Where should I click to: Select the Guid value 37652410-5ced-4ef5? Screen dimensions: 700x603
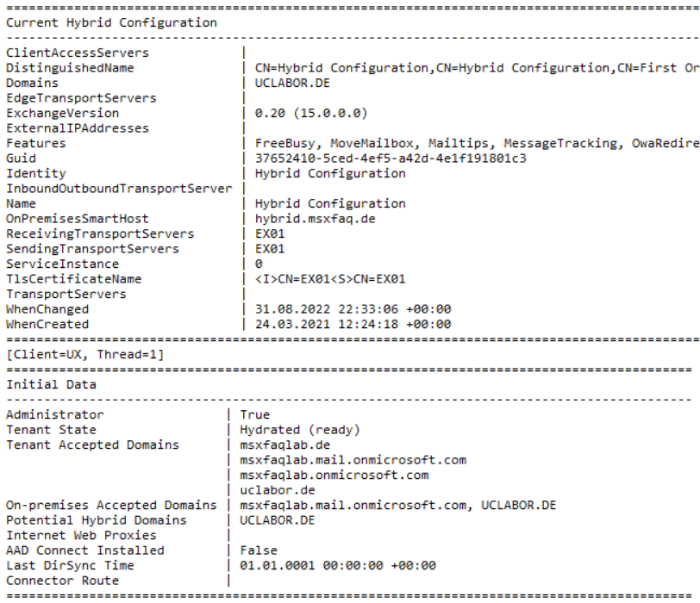pyautogui.click(x=391, y=159)
